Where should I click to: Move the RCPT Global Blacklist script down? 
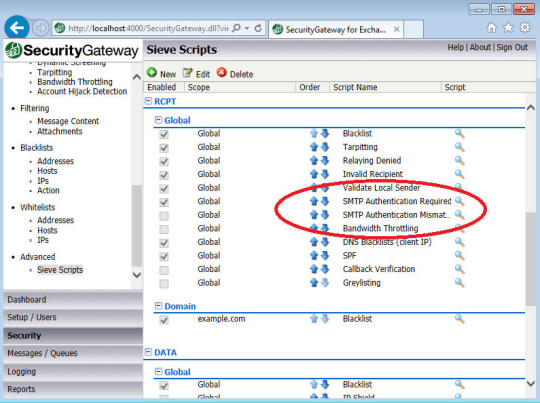pyautogui.click(x=325, y=133)
